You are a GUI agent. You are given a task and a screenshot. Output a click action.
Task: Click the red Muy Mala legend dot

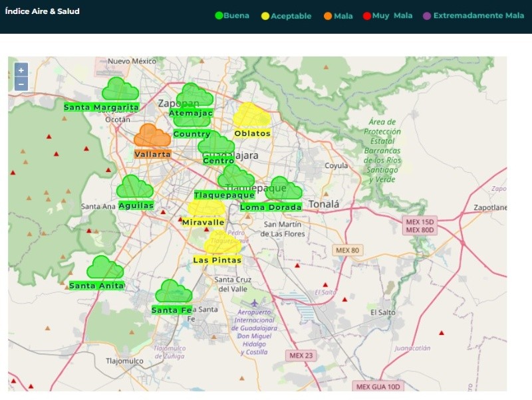pyautogui.click(x=366, y=16)
